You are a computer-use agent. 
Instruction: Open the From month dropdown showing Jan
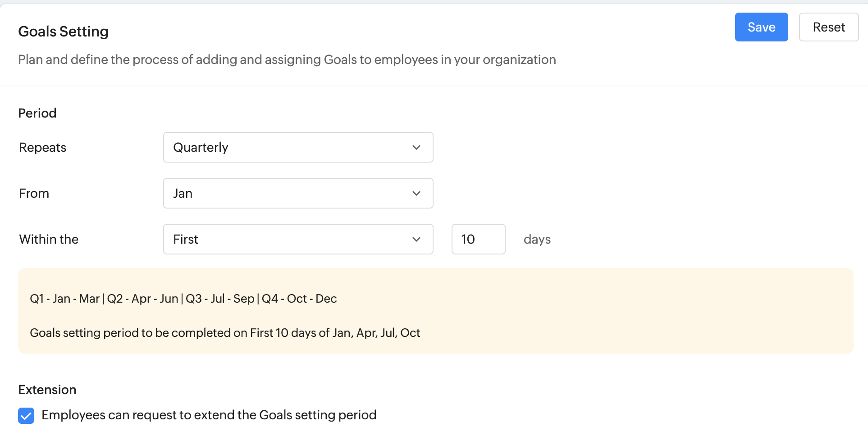(x=288, y=193)
